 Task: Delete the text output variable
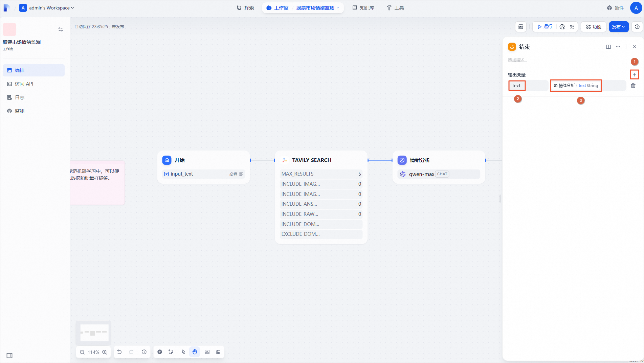coord(633,86)
